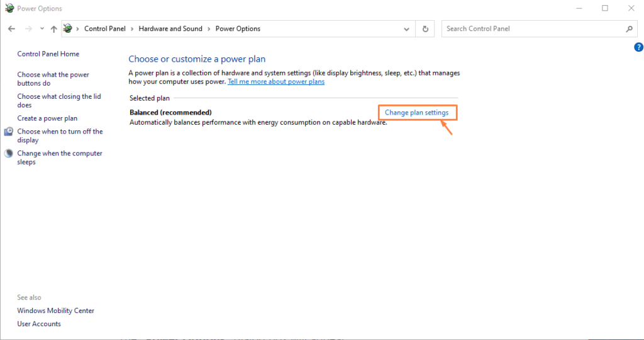644x340 pixels.
Task: Go to Control Panel Home
Action: pyautogui.click(x=48, y=54)
